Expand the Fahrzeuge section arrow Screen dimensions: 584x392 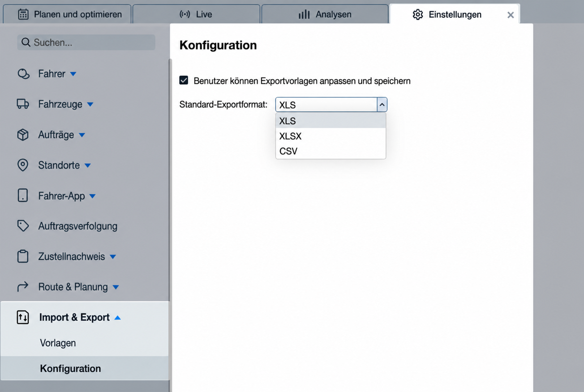click(90, 105)
